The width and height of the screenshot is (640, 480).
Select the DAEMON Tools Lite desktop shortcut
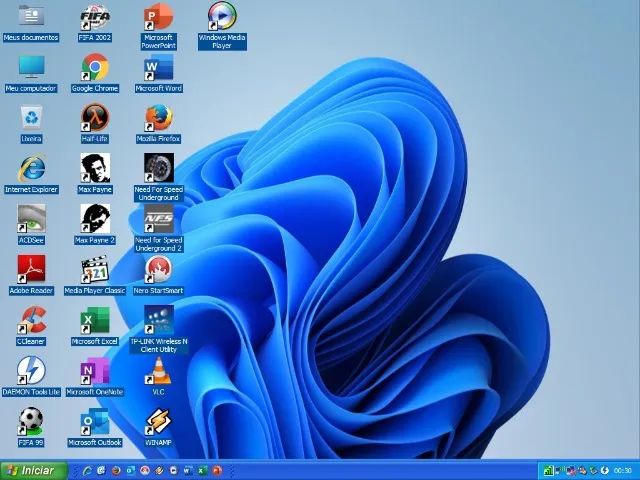tap(31, 377)
